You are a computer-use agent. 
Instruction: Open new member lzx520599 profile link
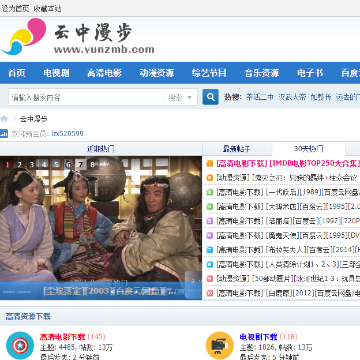(67, 134)
